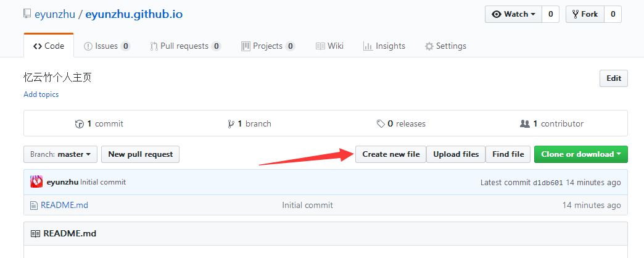Open the Code tab
644x258 pixels.
[49, 46]
